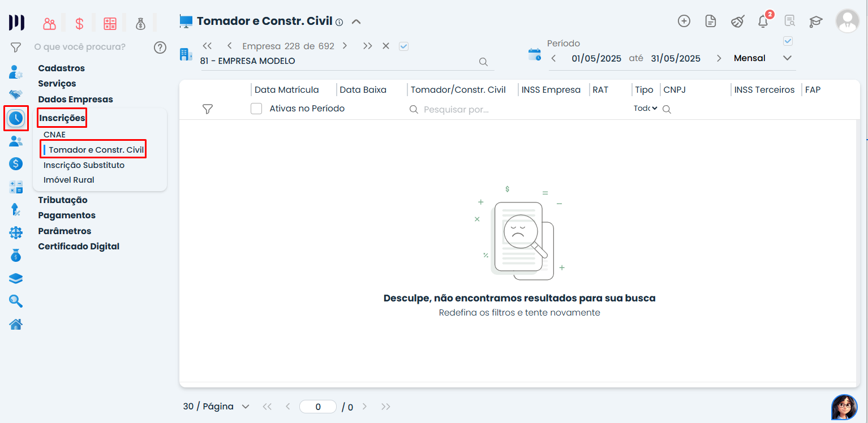Jump to the last company
The height and width of the screenshot is (423, 868).
368,46
